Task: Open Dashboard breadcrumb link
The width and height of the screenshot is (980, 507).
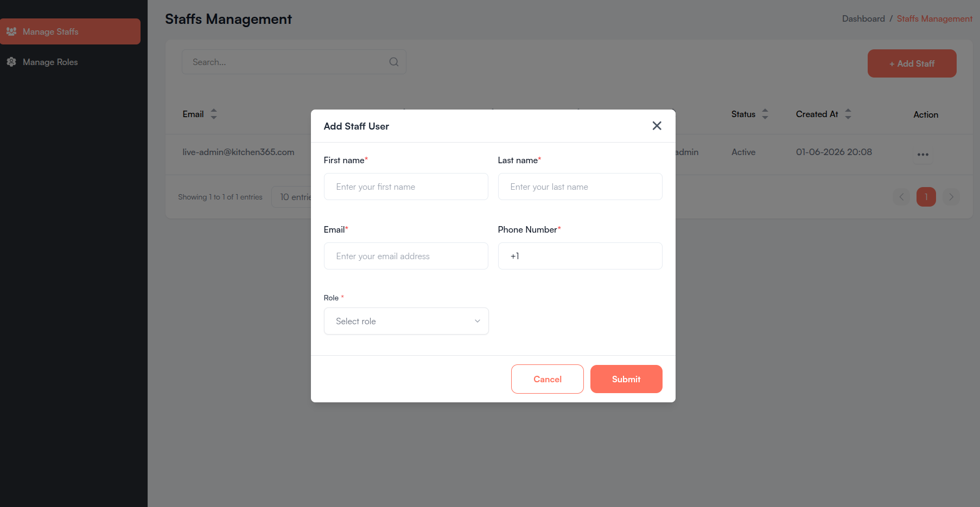Action: (x=863, y=18)
